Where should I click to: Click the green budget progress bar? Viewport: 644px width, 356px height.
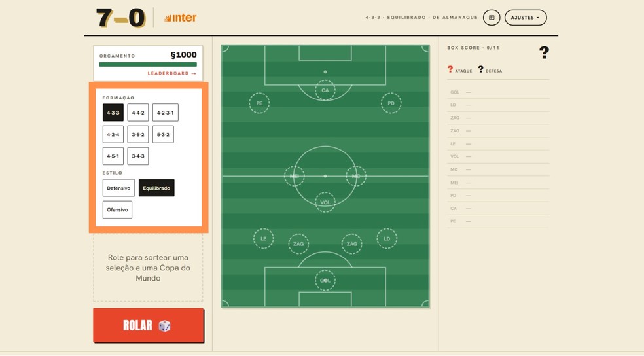[x=148, y=65]
